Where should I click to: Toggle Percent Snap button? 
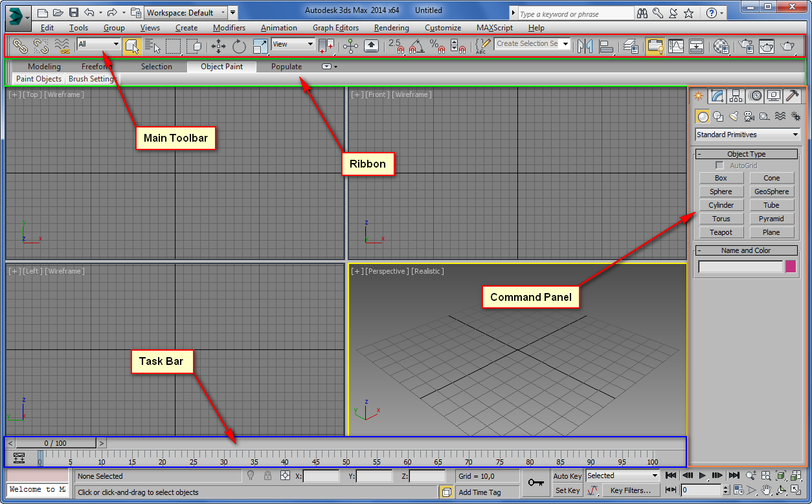437,46
